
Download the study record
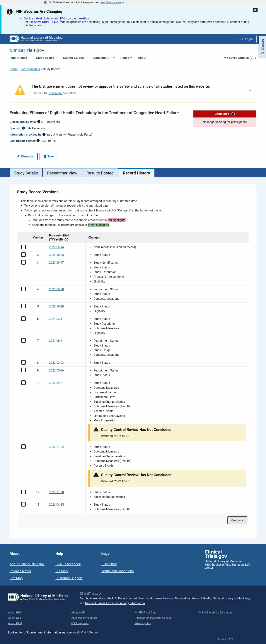click(25, 157)
